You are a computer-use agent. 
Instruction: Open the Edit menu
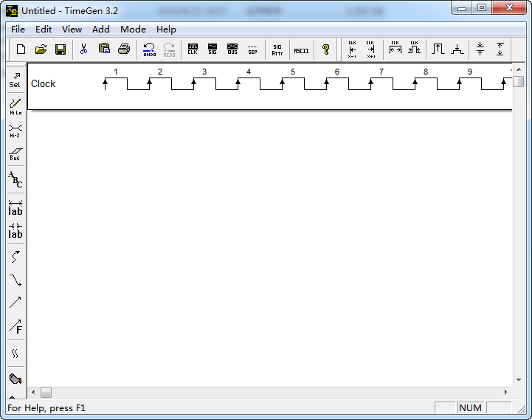(44, 30)
